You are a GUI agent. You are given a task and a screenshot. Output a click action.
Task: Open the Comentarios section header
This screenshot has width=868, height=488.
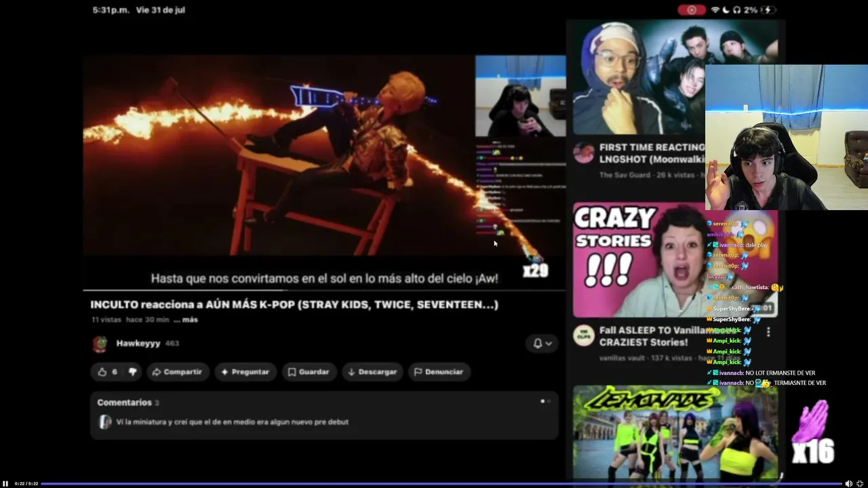coord(124,403)
